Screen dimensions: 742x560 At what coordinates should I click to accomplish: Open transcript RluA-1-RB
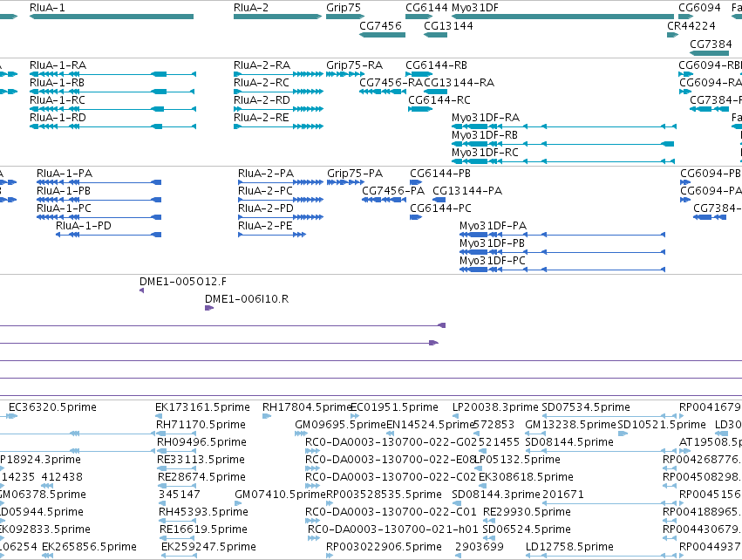(112, 92)
